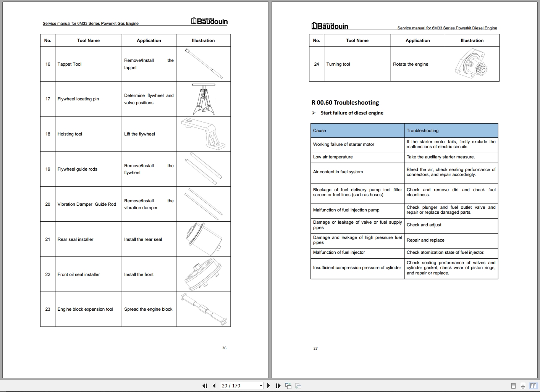540x392 pixels.
Task: Click the Baudouin logo on page 27
Action: (x=330, y=26)
